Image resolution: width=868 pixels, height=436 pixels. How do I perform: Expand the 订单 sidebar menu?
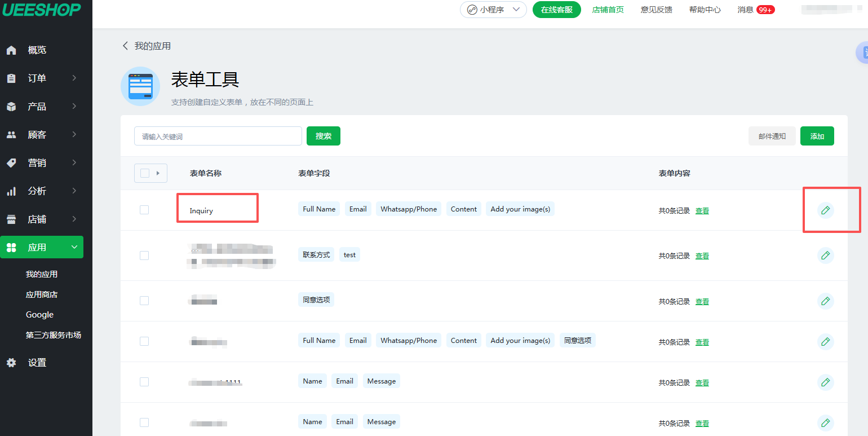click(42, 78)
